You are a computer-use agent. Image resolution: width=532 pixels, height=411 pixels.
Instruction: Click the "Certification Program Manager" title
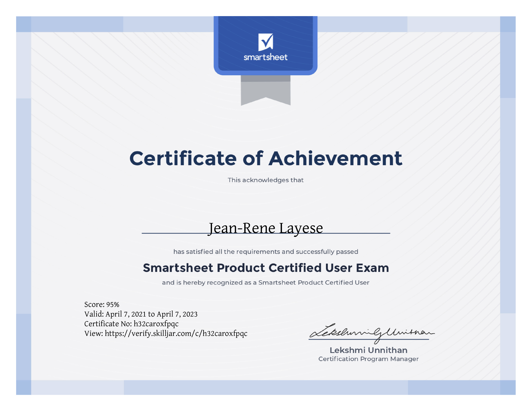[x=369, y=359]
